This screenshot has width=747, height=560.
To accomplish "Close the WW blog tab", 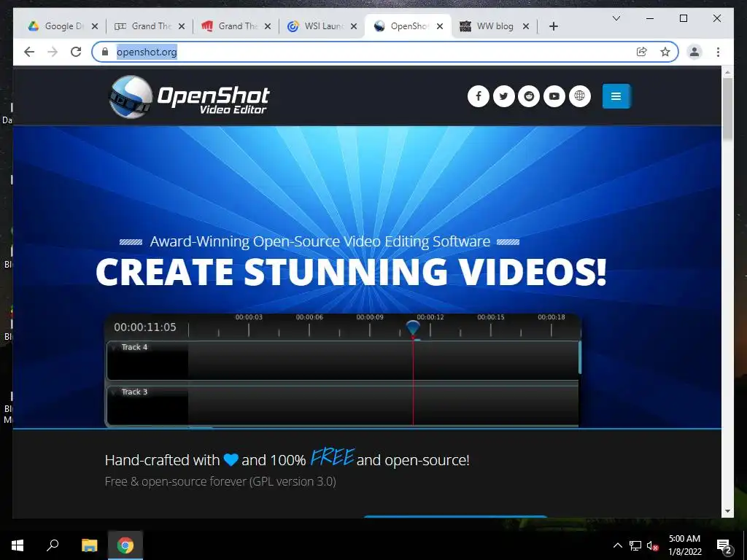I will [526, 27].
